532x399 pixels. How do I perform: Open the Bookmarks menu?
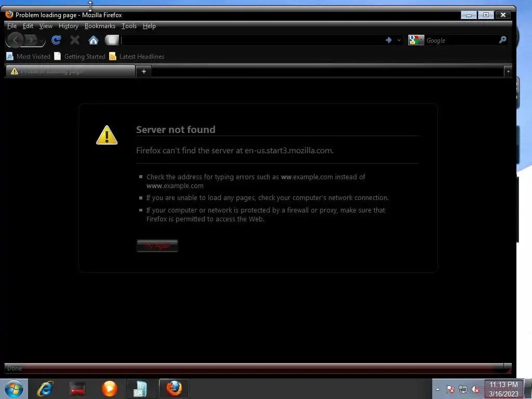click(x=100, y=26)
